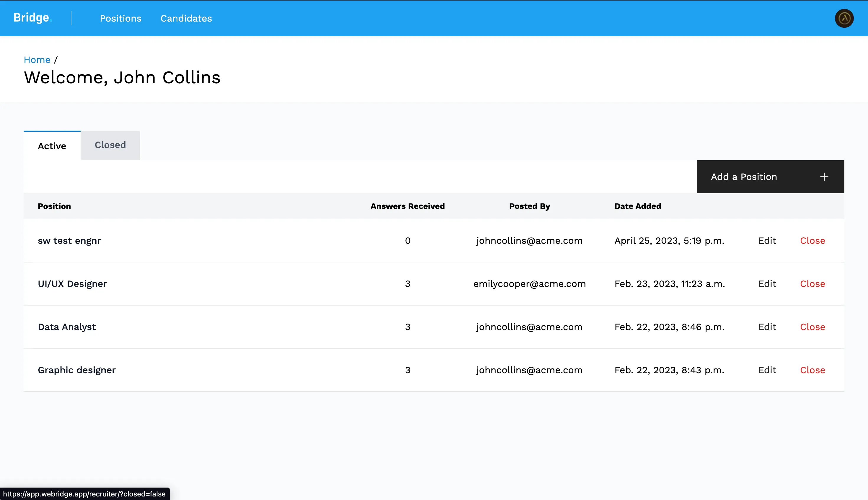Close the UI/UX Designer position
The width and height of the screenshot is (868, 500).
point(812,284)
